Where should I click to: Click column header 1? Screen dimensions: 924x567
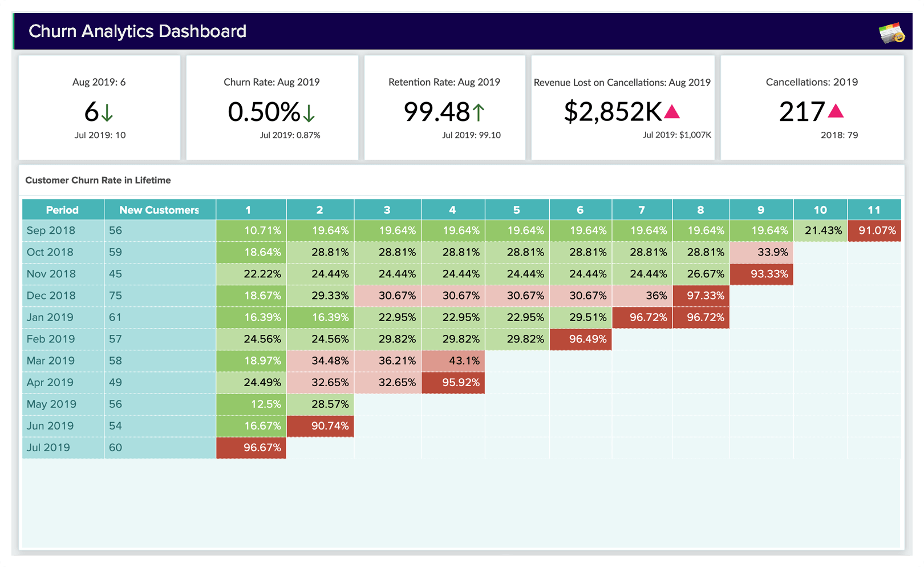coord(251,210)
